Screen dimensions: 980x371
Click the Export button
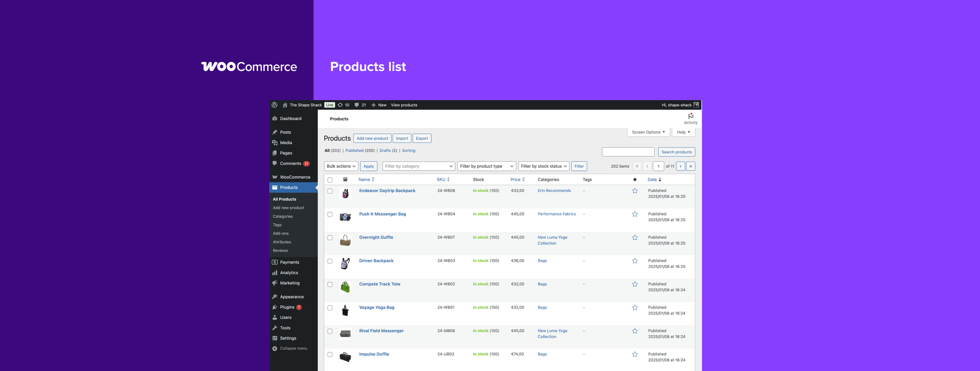(422, 138)
